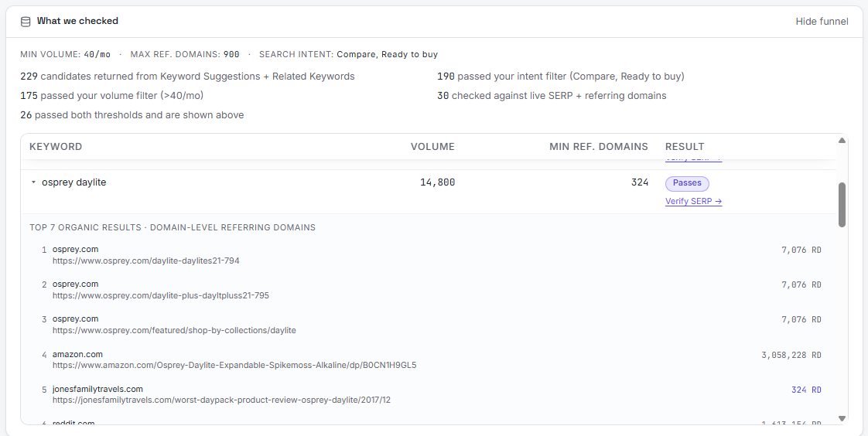Click the MIN REF. DOMAINS column header
This screenshot has height=436, width=868.
tap(599, 147)
